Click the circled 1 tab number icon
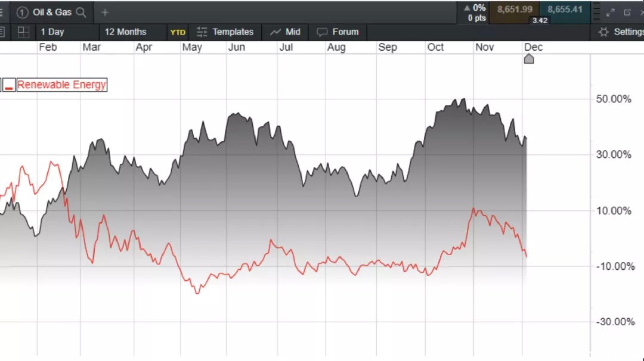This screenshot has width=644, height=361. click(x=22, y=13)
